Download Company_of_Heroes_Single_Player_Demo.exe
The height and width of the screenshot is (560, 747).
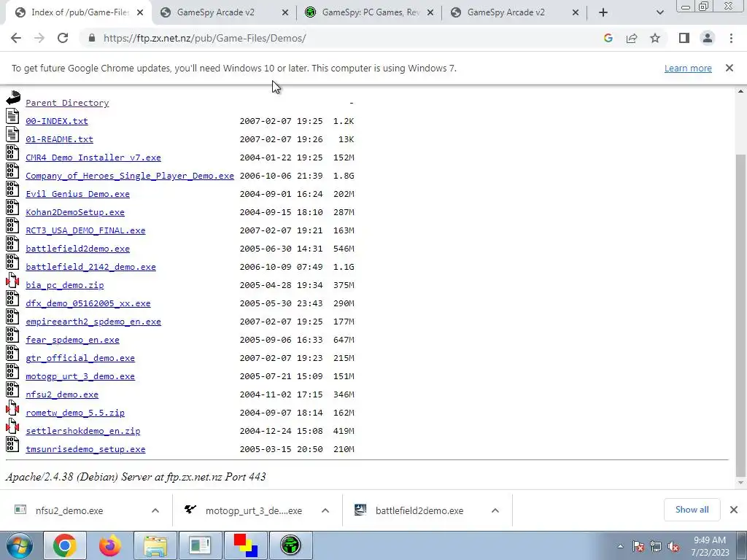click(x=130, y=176)
